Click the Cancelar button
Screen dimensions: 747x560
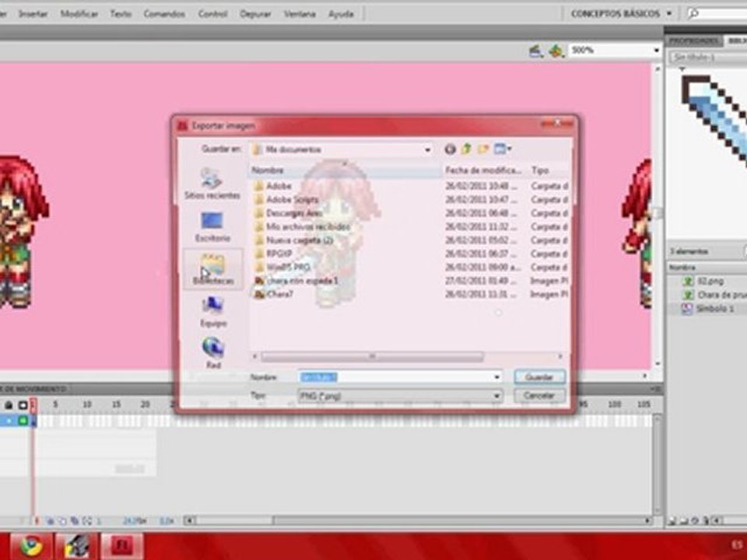(539, 396)
